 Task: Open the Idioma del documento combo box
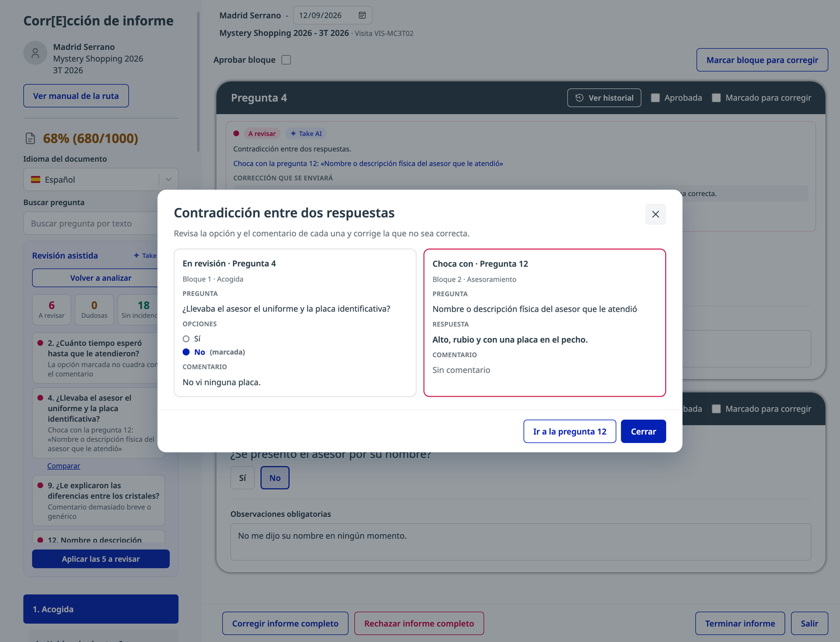coord(101,180)
